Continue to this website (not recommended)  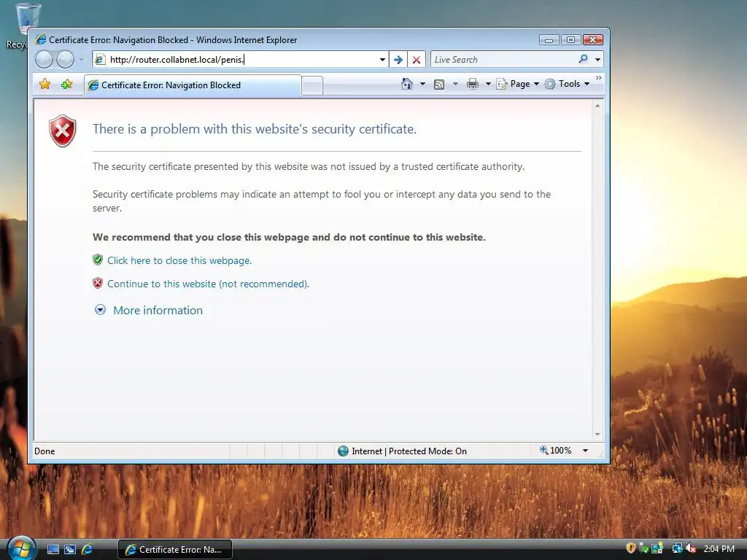pyautogui.click(x=208, y=284)
